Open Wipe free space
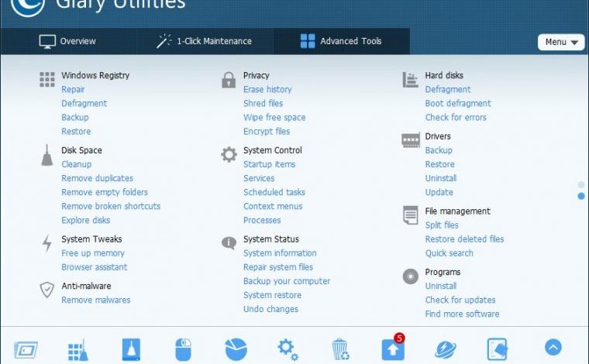 click(x=274, y=118)
